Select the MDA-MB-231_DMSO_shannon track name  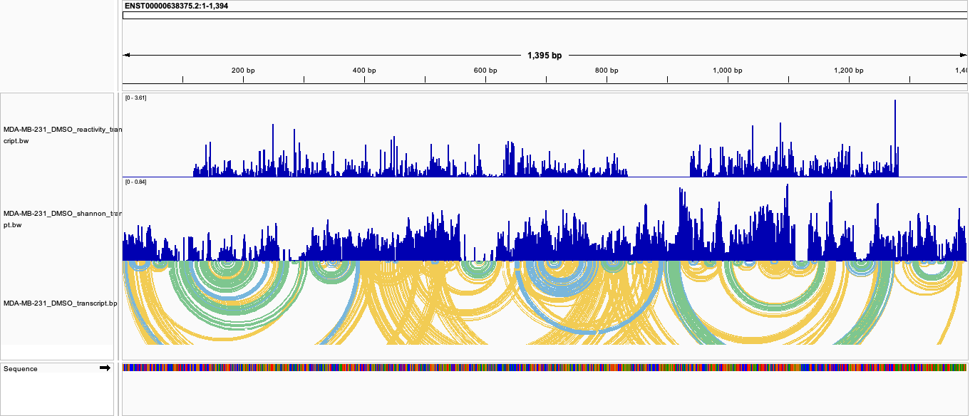[x=61, y=219]
